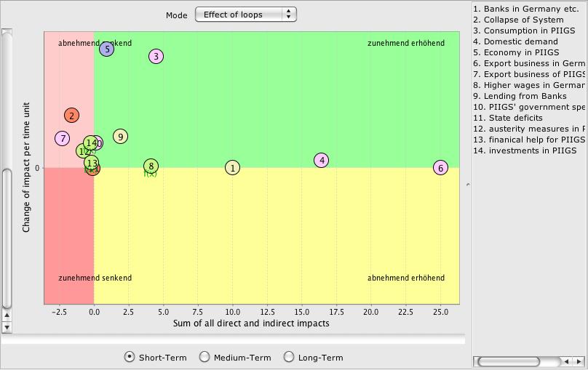The image size is (588, 370).
Task: Select node 3 bubble in the chart
Action: [x=156, y=57]
